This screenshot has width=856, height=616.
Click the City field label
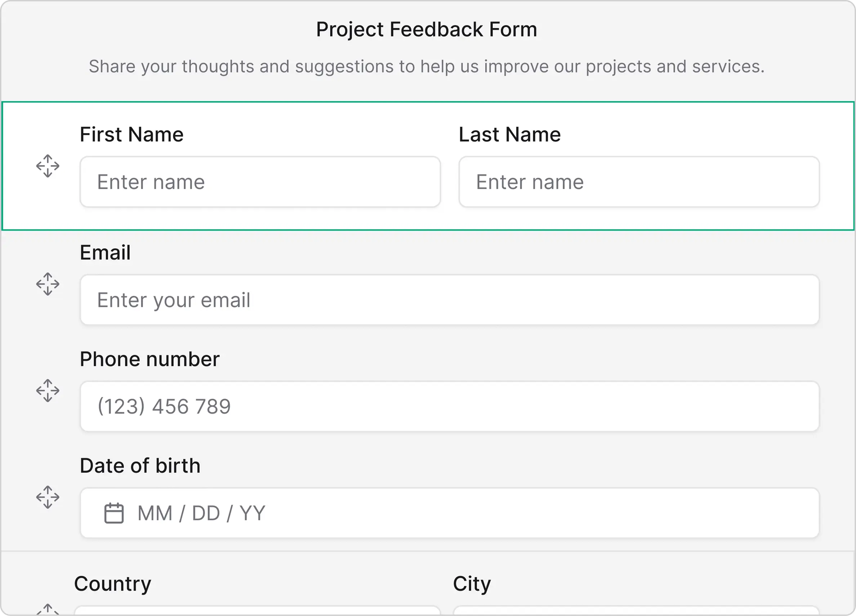pyautogui.click(x=472, y=584)
